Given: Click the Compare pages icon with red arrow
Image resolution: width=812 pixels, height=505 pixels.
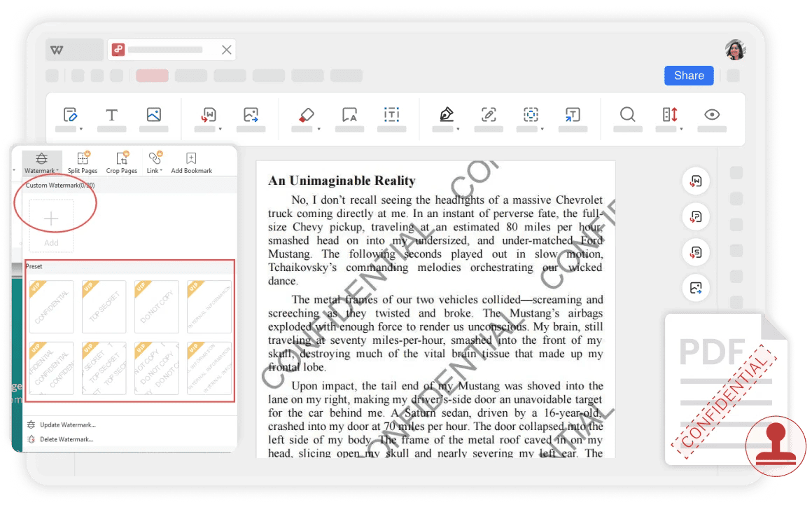Looking at the screenshot, I should (670, 114).
